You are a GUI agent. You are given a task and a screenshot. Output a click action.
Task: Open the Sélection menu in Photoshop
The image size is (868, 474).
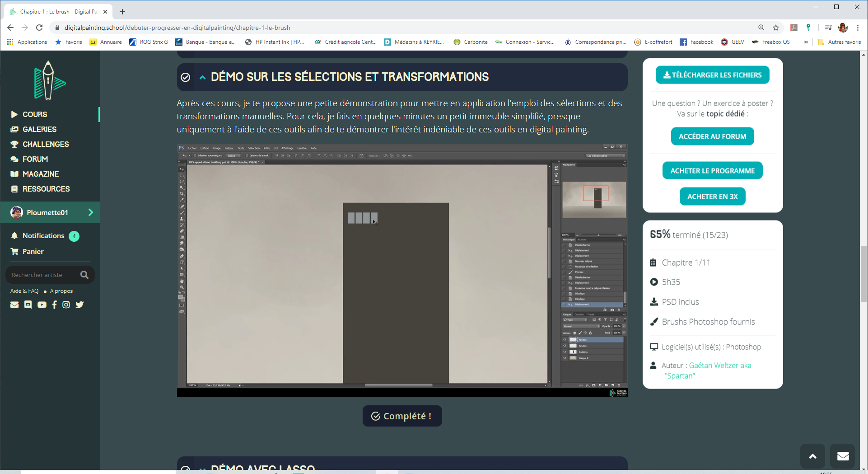pyautogui.click(x=254, y=148)
